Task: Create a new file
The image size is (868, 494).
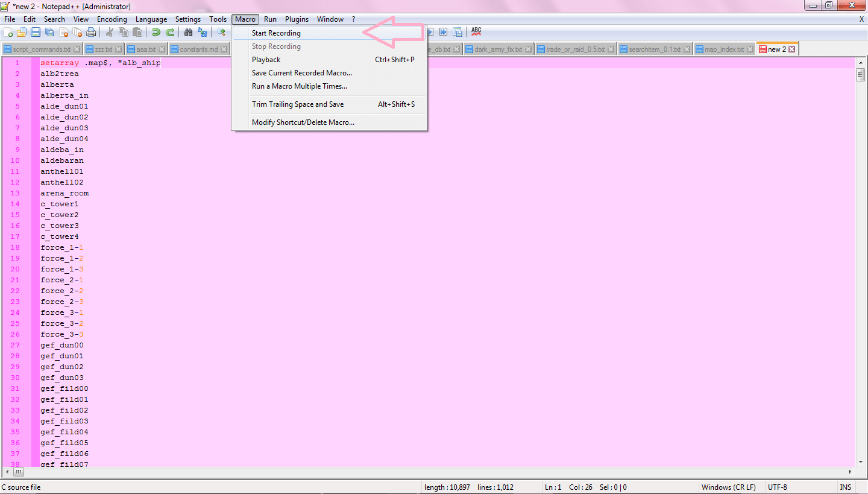Action: (x=8, y=31)
